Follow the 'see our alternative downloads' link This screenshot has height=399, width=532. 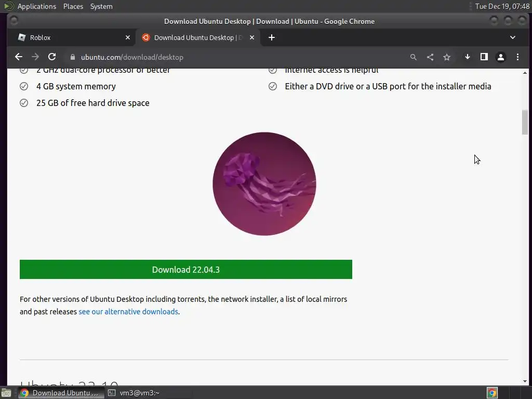click(128, 312)
